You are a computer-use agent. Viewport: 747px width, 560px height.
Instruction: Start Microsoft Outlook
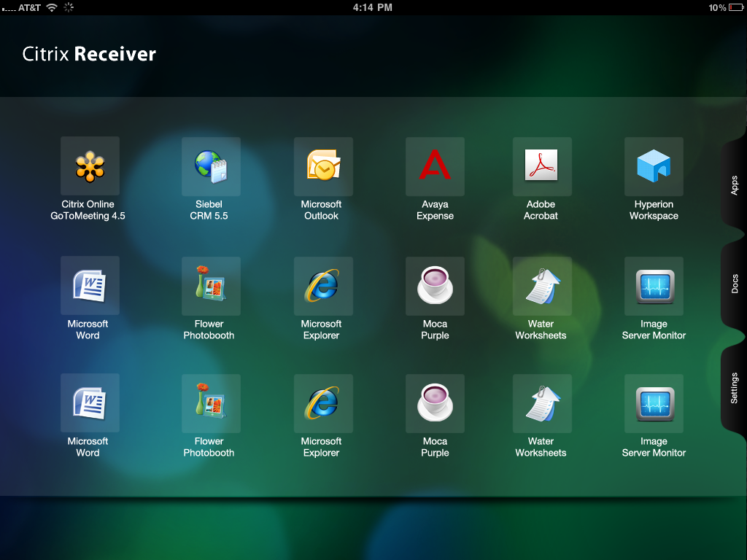point(323,166)
